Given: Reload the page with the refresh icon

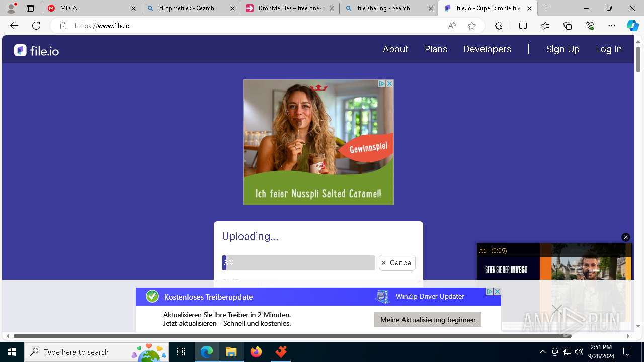Looking at the screenshot, I should click(36, 26).
